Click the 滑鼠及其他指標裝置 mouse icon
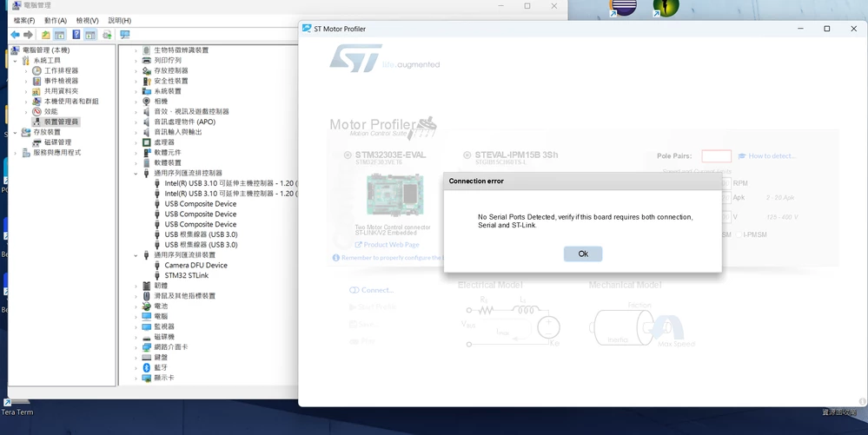This screenshot has width=868, height=435. pyautogui.click(x=147, y=296)
